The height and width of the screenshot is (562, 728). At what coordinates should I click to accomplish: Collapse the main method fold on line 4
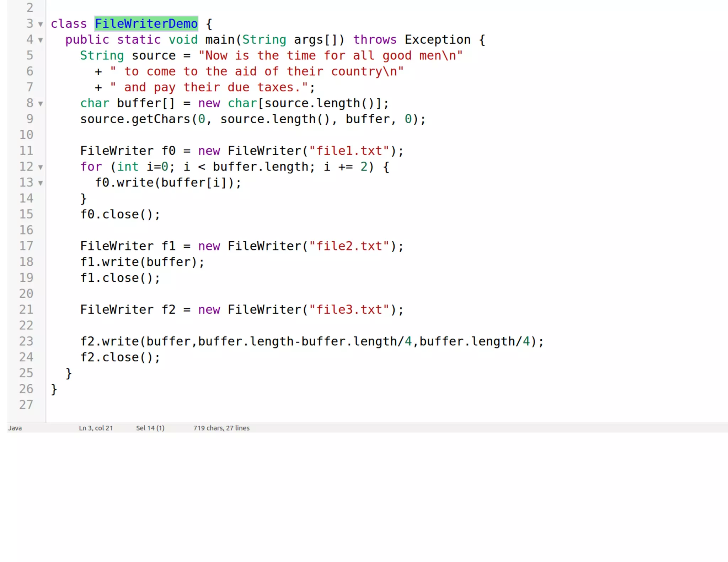[x=41, y=40]
